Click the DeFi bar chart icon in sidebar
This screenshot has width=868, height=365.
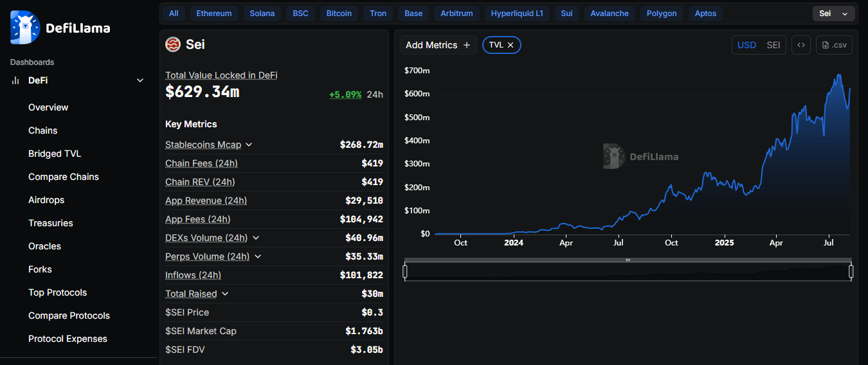tap(15, 80)
